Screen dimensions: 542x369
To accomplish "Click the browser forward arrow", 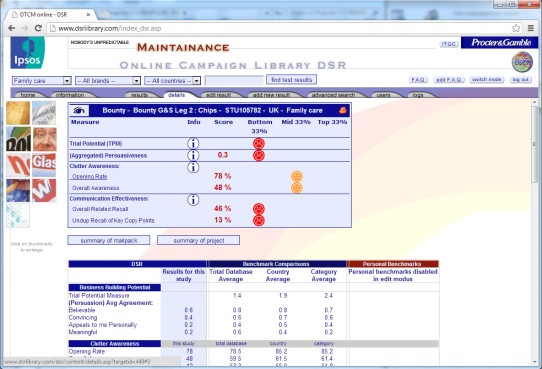I will (x=25, y=28).
